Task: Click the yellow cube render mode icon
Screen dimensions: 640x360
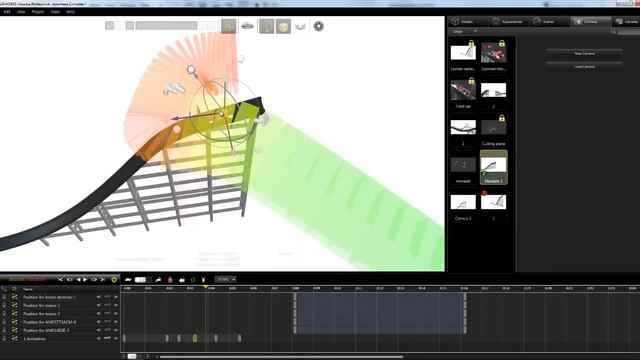Action: pyautogui.click(x=283, y=27)
